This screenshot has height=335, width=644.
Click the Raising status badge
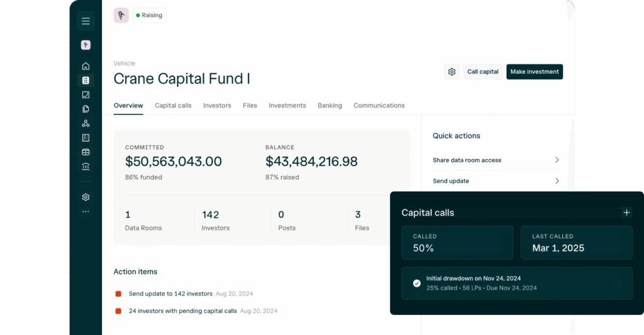pos(150,15)
